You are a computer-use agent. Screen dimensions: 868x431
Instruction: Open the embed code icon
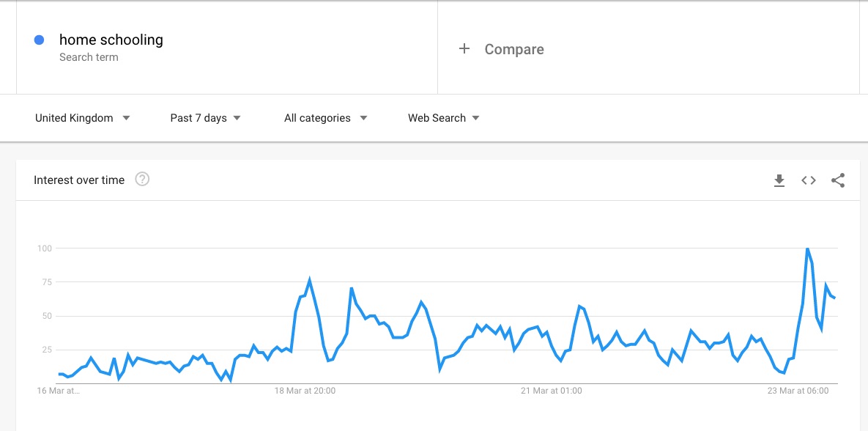click(x=809, y=180)
